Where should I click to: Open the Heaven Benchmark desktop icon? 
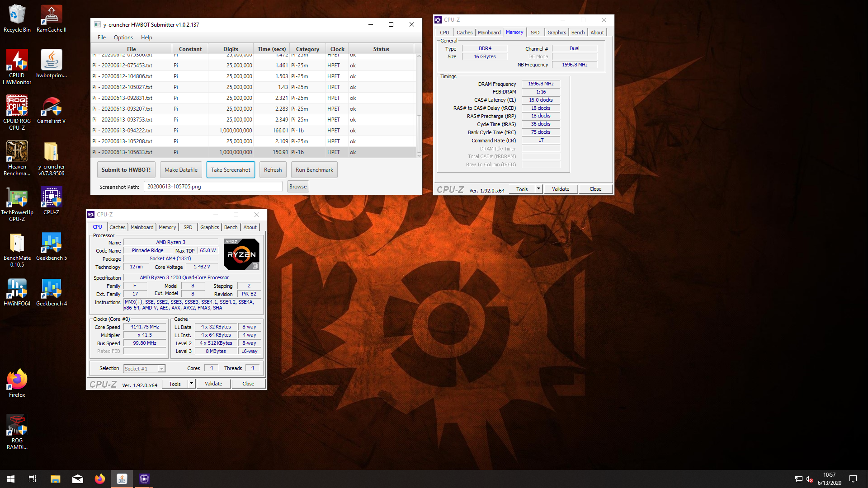(17, 158)
